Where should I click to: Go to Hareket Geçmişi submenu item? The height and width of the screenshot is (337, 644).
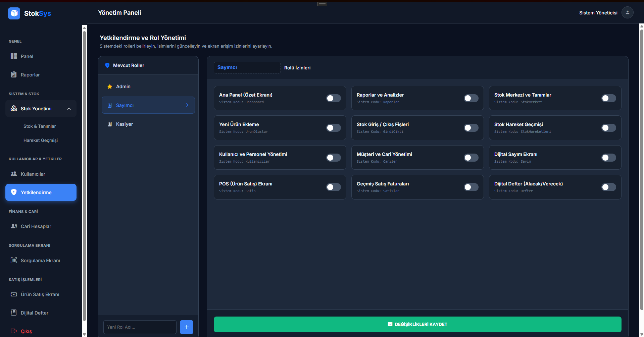coord(41,140)
